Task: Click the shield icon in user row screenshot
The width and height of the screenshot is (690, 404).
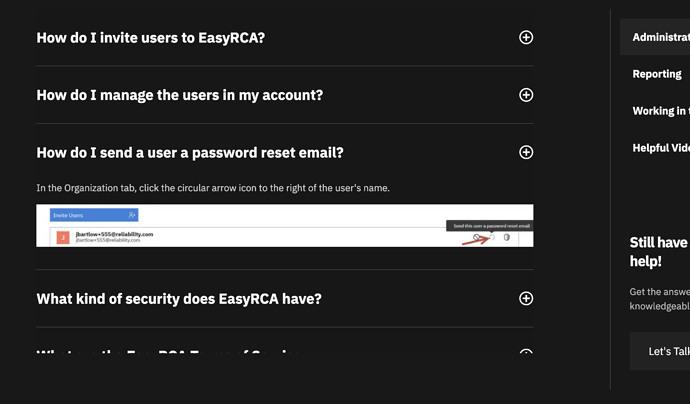Action: tap(507, 237)
